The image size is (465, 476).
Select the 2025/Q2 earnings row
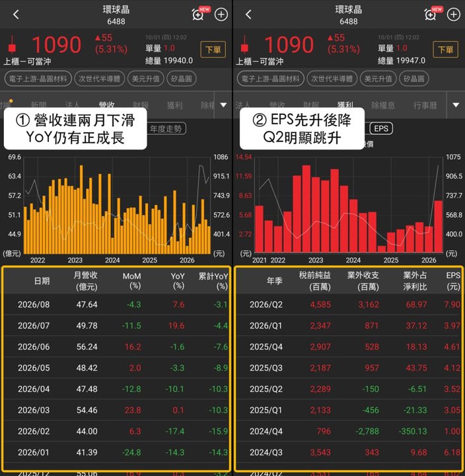point(349,389)
